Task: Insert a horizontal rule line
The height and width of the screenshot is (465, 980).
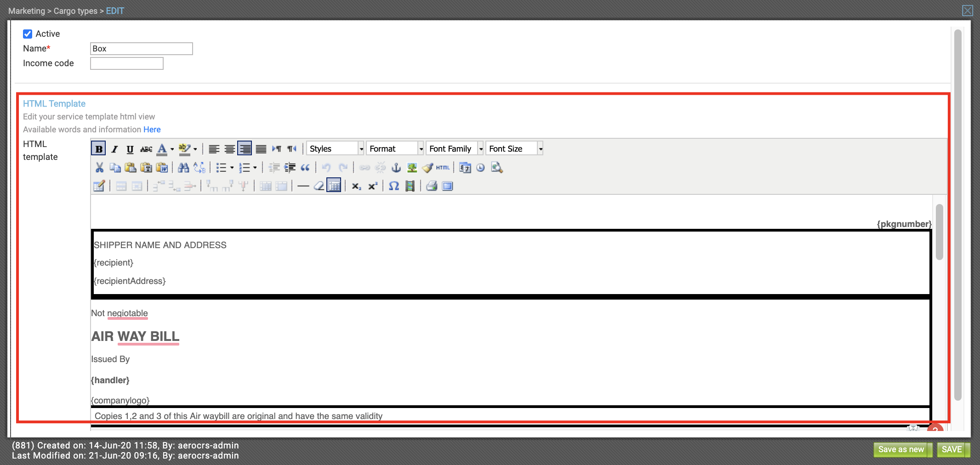Action: 303,186
